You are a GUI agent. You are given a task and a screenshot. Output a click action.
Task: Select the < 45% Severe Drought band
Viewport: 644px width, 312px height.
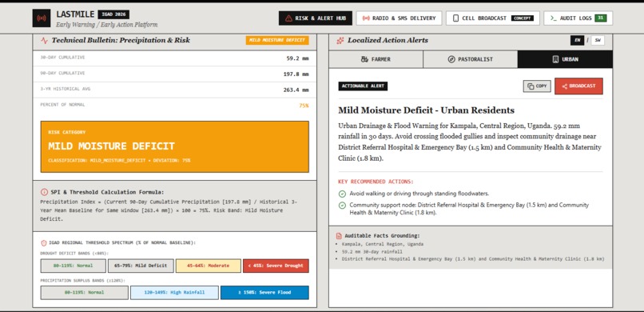coord(276,266)
